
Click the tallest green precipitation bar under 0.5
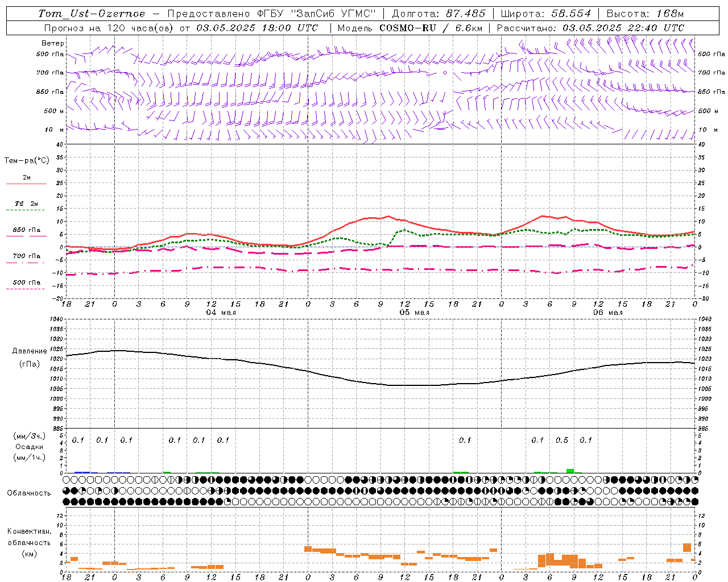pos(570,471)
